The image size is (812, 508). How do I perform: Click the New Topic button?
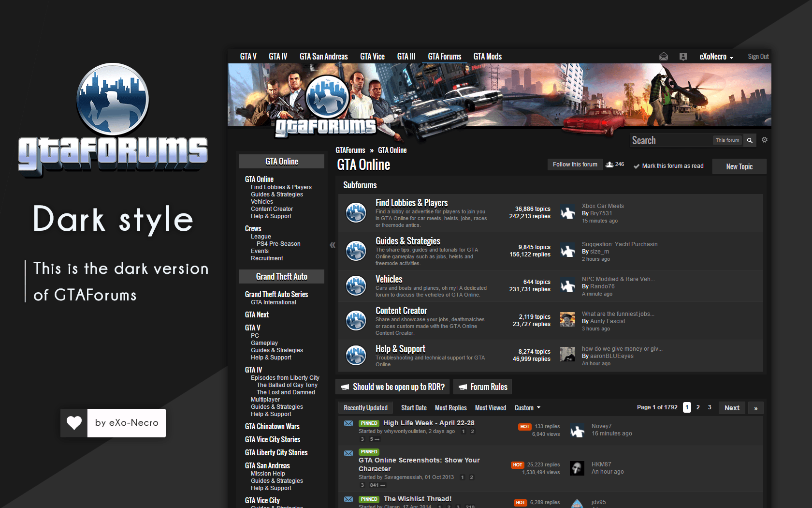(739, 166)
